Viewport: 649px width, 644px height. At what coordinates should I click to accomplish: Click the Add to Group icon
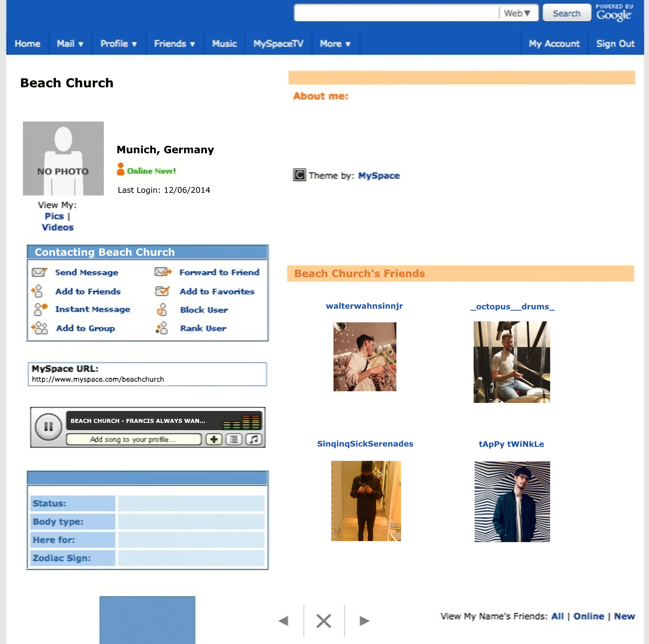[x=40, y=328]
